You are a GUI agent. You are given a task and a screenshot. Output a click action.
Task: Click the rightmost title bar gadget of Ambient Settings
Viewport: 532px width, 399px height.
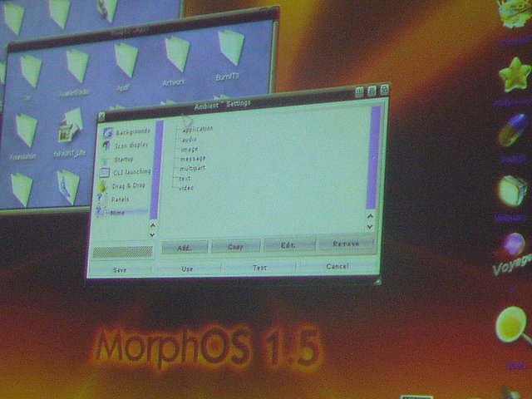point(384,89)
